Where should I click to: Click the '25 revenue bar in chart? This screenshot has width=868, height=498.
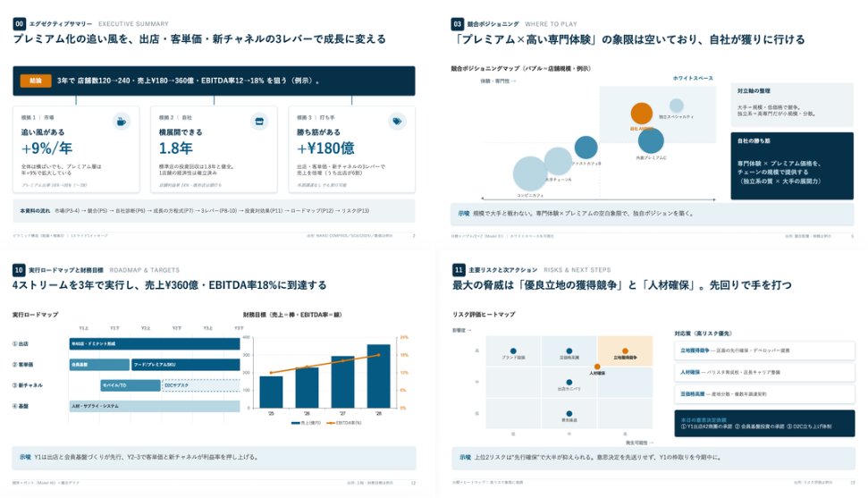(x=271, y=392)
